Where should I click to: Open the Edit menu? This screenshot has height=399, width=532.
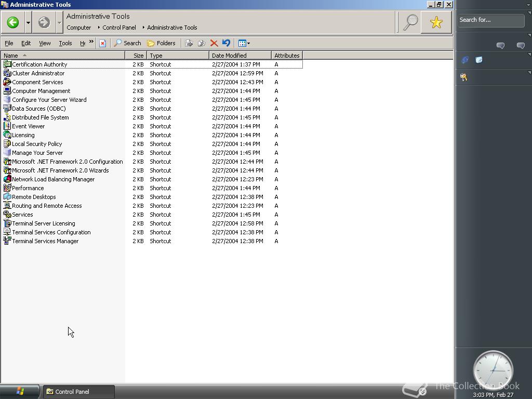(26, 43)
